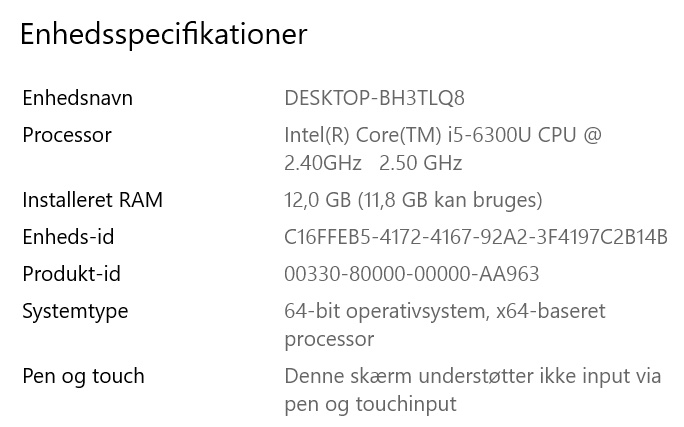Click the x64-baseret text
The width and height of the screenshot is (684, 427).
(x=551, y=311)
